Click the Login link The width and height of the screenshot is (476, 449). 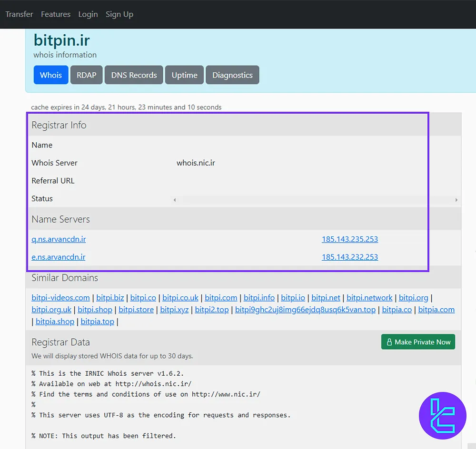(x=88, y=14)
